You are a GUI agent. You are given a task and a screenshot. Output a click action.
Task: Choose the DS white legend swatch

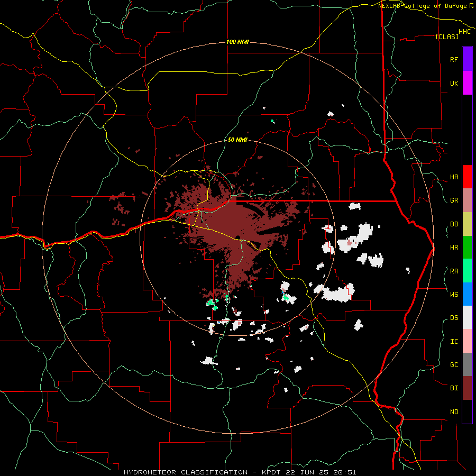point(467,317)
